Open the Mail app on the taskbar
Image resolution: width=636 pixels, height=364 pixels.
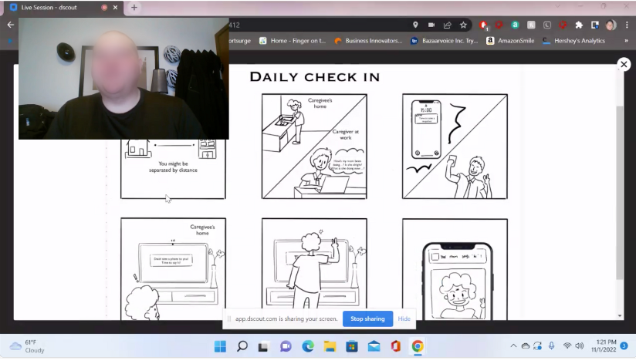coord(374,346)
